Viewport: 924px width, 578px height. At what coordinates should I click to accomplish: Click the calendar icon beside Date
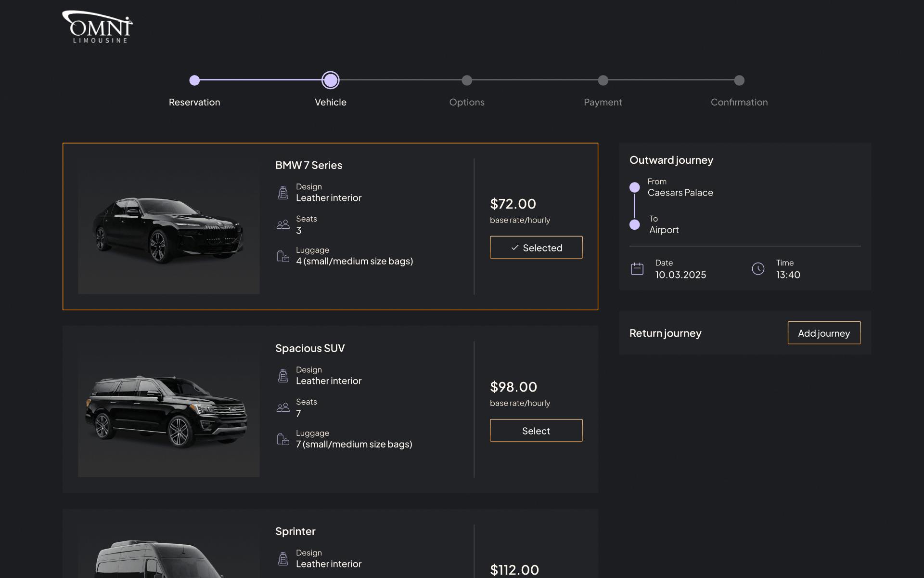coord(637,269)
